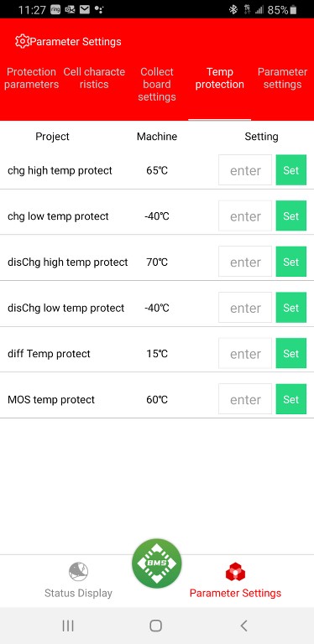Tap the red Parameter Settings cube icon
The width and height of the screenshot is (314, 644).
tap(235, 572)
